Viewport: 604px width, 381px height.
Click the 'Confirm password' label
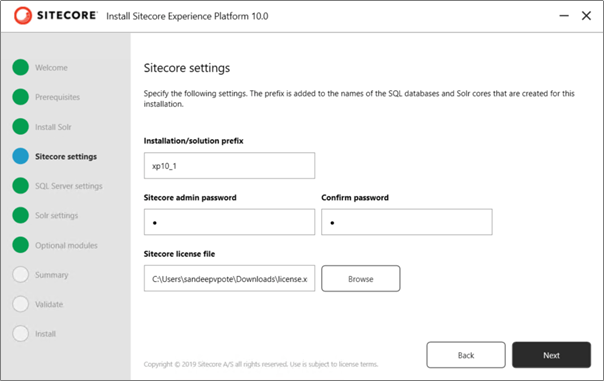355,198
